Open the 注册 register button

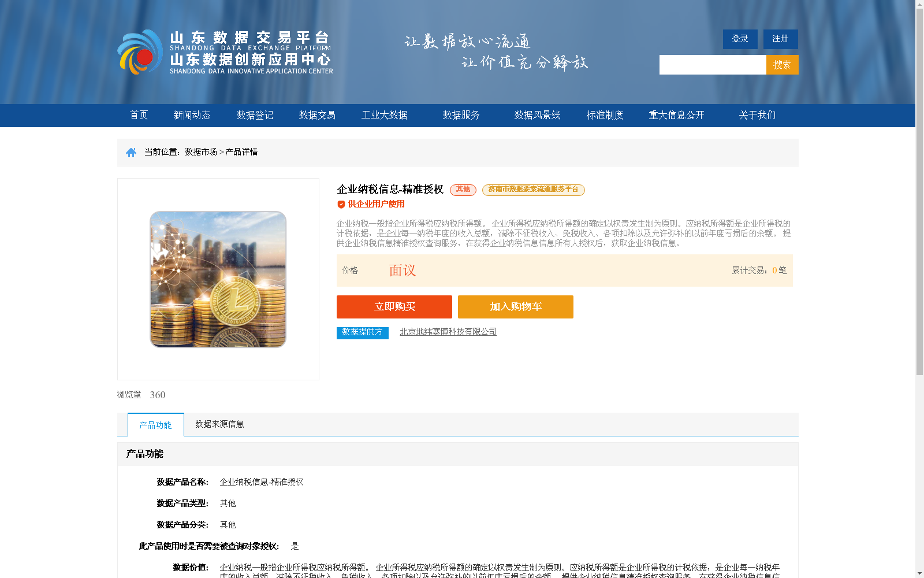(x=780, y=39)
